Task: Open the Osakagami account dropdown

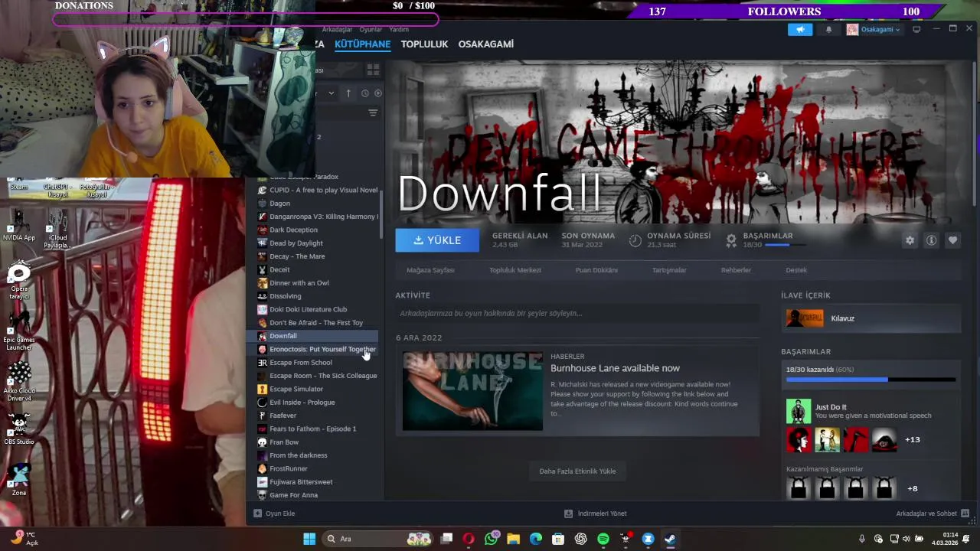Action: (874, 30)
